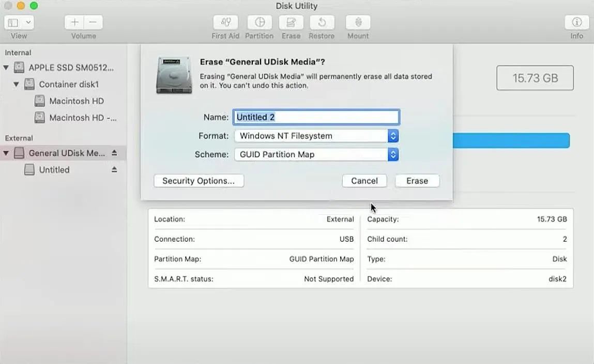Open the View sidebar toggle icon
The width and height of the screenshot is (594, 364).
[13, 23]
